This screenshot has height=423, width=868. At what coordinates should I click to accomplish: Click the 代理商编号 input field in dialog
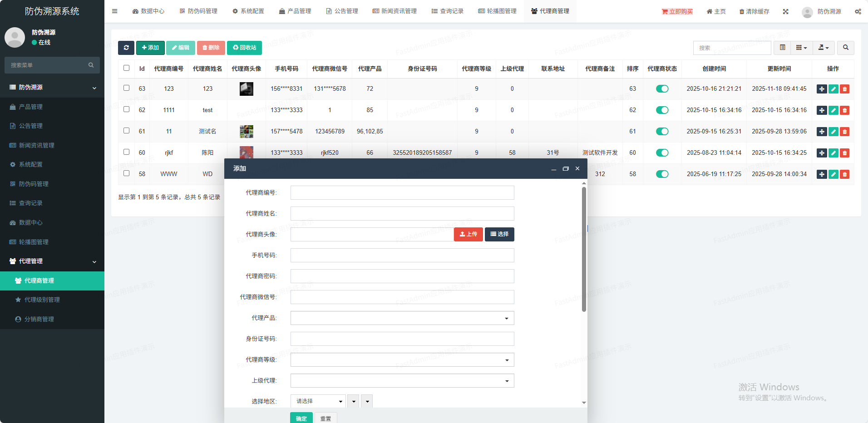coord(402,193)
